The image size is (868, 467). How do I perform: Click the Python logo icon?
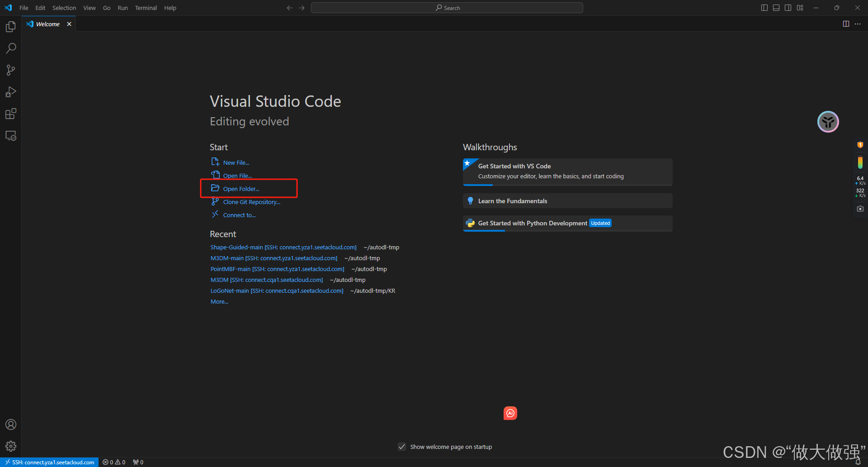(470, 223)
